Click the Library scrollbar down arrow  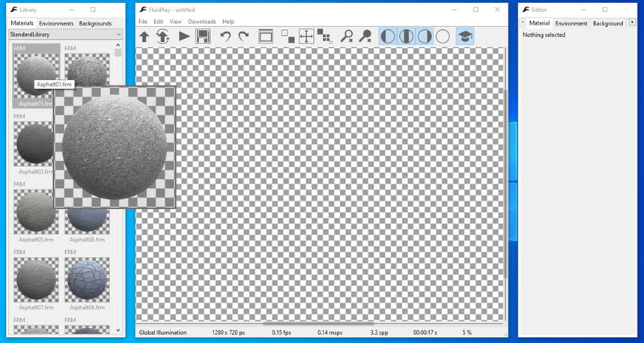[118, 330]
